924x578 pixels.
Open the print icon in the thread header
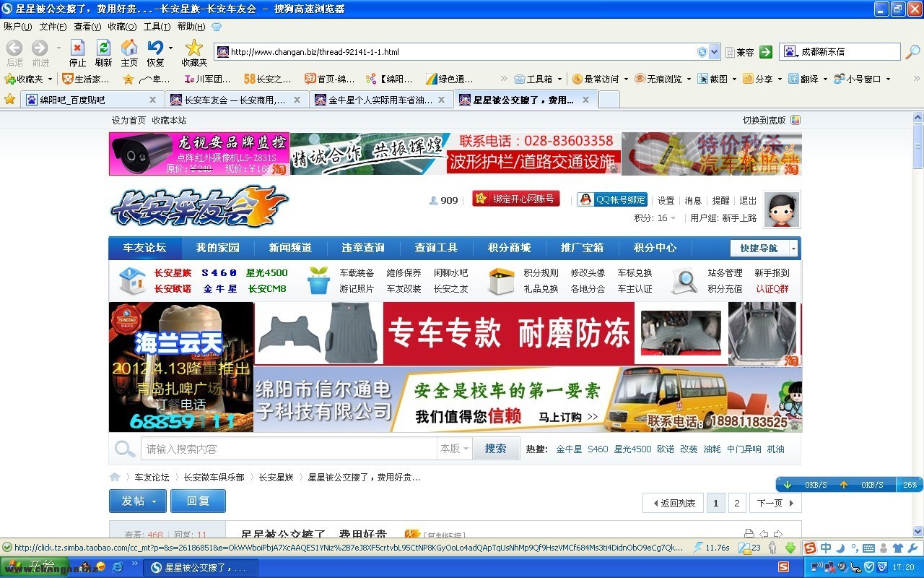(x=749, y=534)
